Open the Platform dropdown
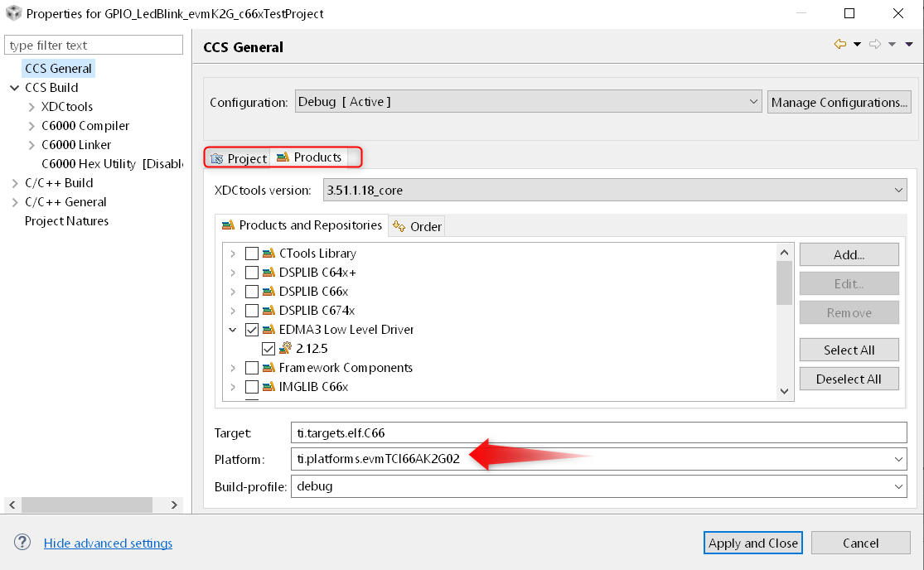This screenshot has height=570, width=924. tap(598, 459)
